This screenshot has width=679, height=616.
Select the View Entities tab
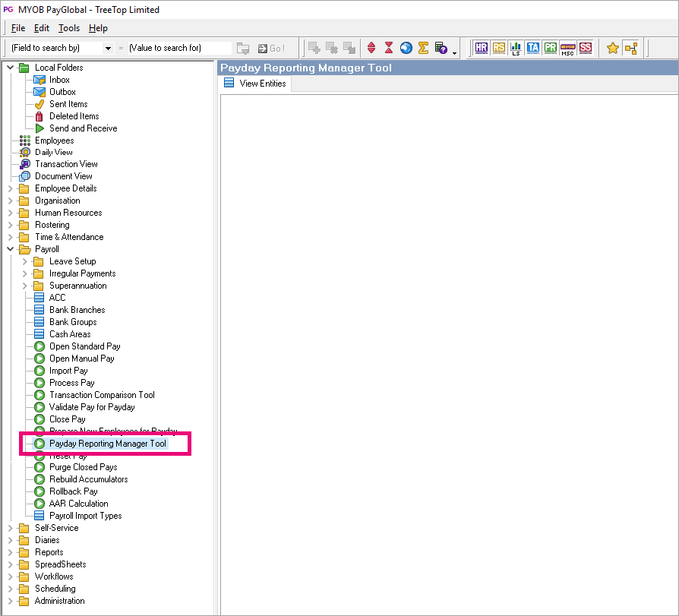tap(255, 84)
